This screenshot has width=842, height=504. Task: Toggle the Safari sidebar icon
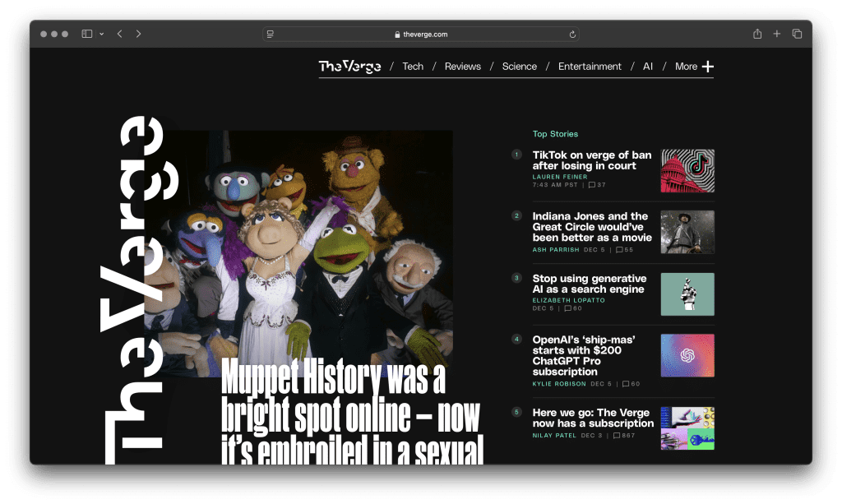(x=86, y=34)
